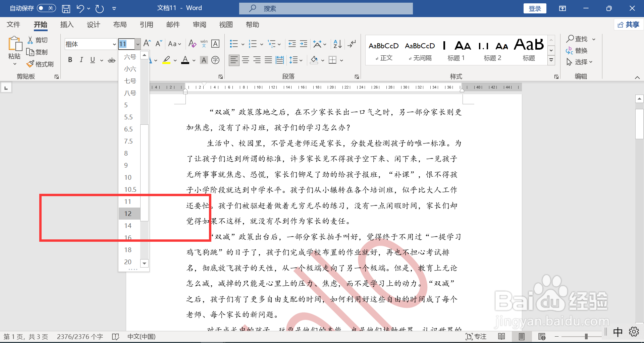Click the zoom slider handle
644x343 pixels.
(x=586, y=336)
